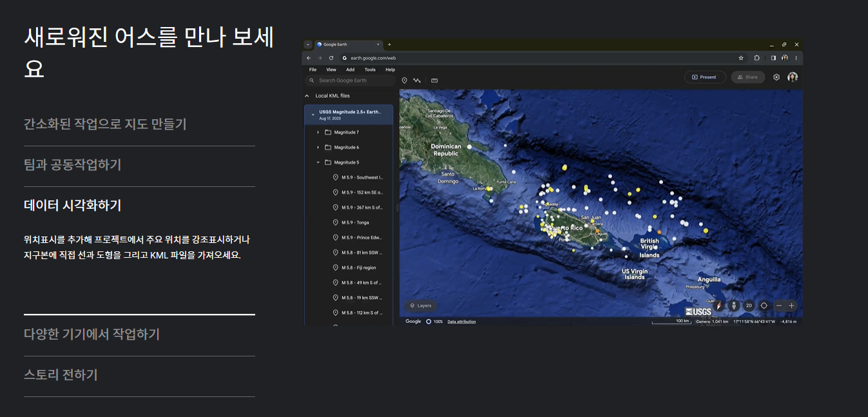This screenshot has height=417, width=868.
Task: Click the Present button
Action: click(x=705, y=77)
